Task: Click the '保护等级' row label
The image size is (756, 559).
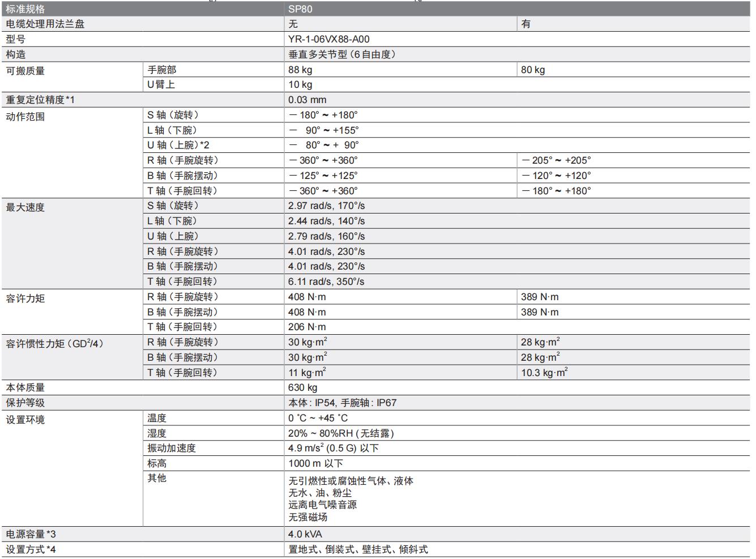Action: tap(25, 403)
